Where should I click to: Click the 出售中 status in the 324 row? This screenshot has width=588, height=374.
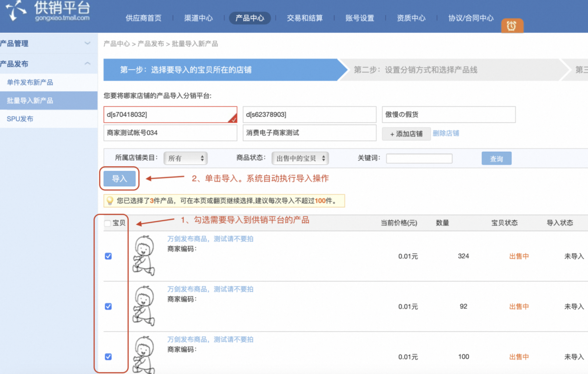(519, 256)
